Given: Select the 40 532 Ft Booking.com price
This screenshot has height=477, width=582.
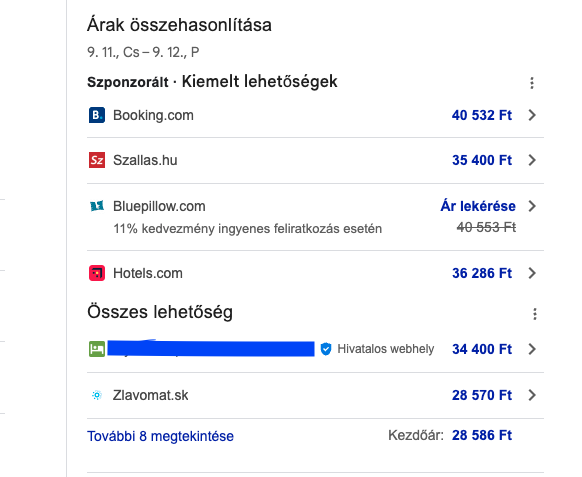Looking at the screenshot, I should (x=482, y=115).
